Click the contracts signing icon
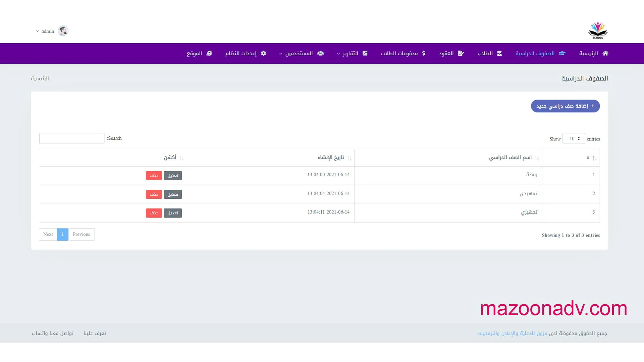Viewport: 644px width, 362px height. pos(461,53)
